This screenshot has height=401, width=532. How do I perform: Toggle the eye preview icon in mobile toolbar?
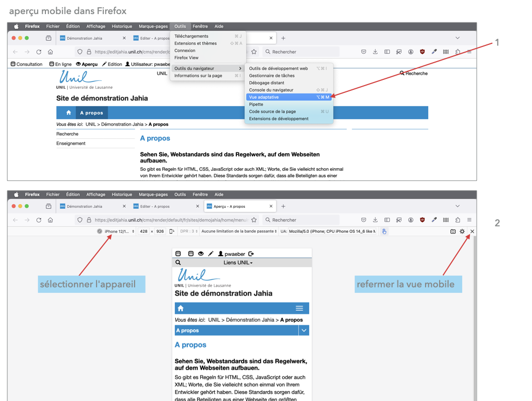201,254
